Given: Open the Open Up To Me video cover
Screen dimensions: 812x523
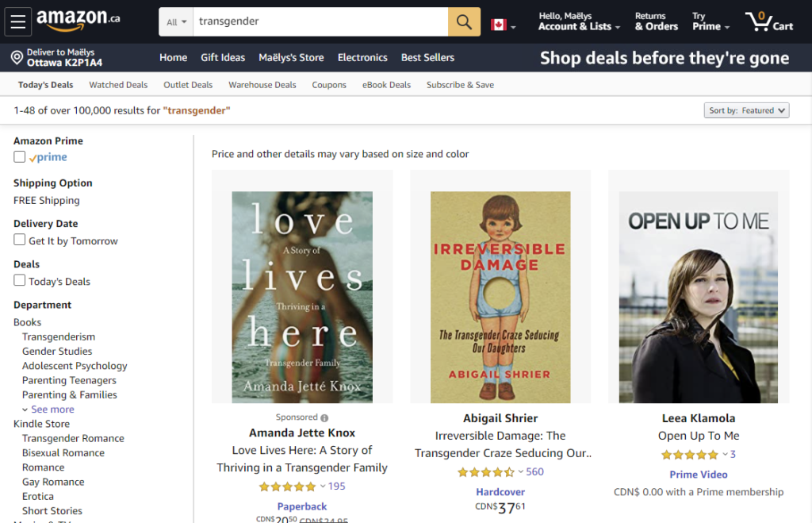Looking at the screenshot, I should coord(699,297).
